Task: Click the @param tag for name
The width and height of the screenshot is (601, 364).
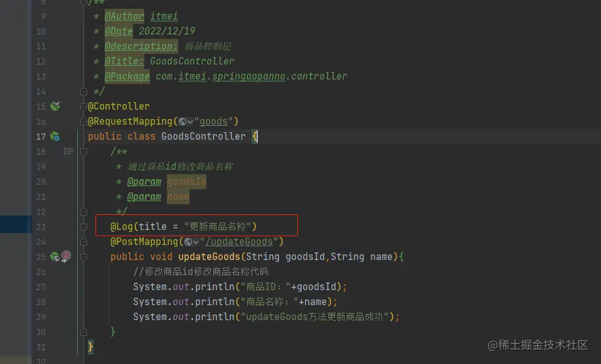Action: pyautogui.click(x=144, y=196)
